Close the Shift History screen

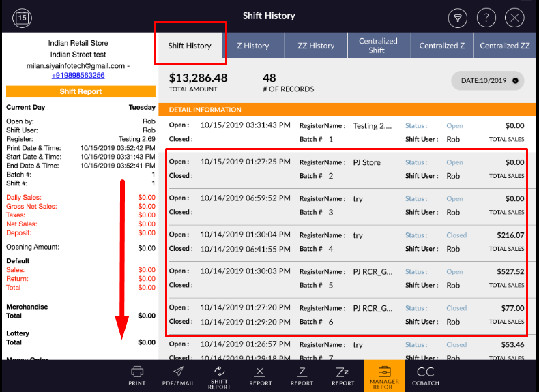[x=514, y=18]
